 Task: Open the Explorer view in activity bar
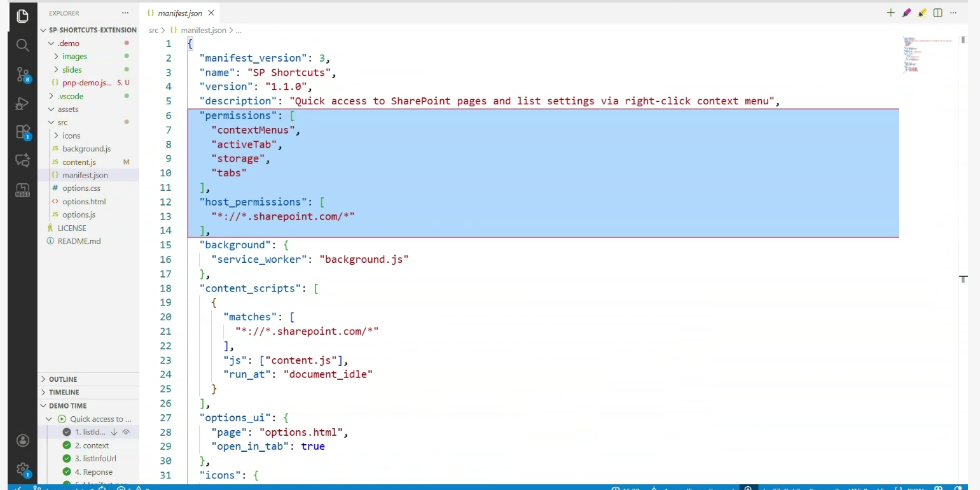(x=22, y=17)
